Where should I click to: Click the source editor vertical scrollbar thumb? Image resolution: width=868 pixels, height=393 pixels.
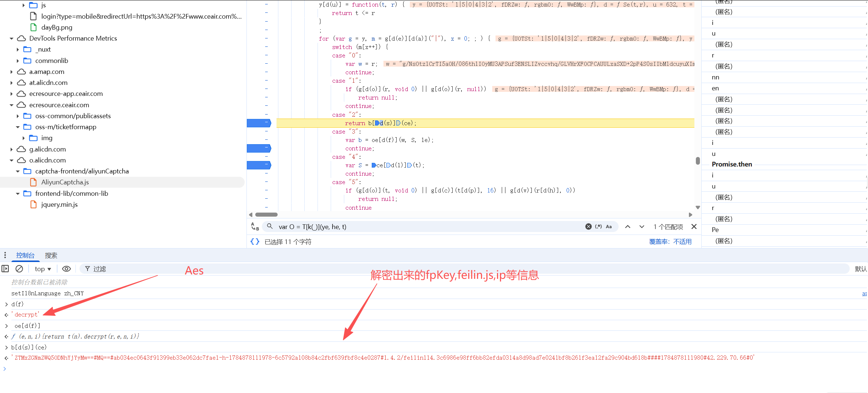[x=698, y=161]
